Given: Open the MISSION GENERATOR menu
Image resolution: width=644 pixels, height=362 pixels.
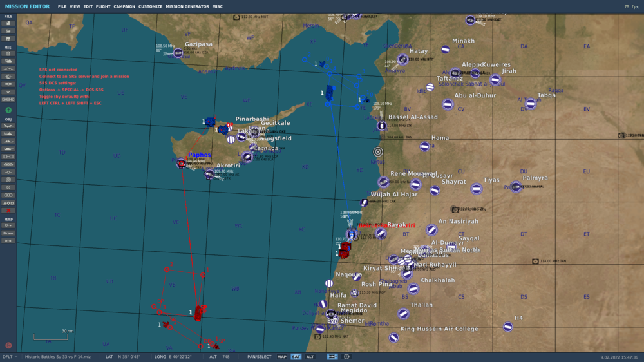Looking at the screenshot, I should pos(187,6).
